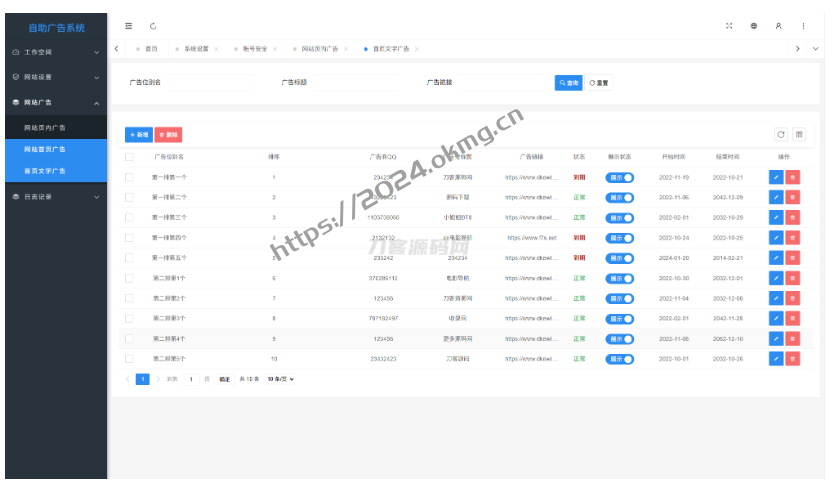Delete the row 第一排第一个
The width and height of the screenshot is (834, 489).
coord(793,177)
